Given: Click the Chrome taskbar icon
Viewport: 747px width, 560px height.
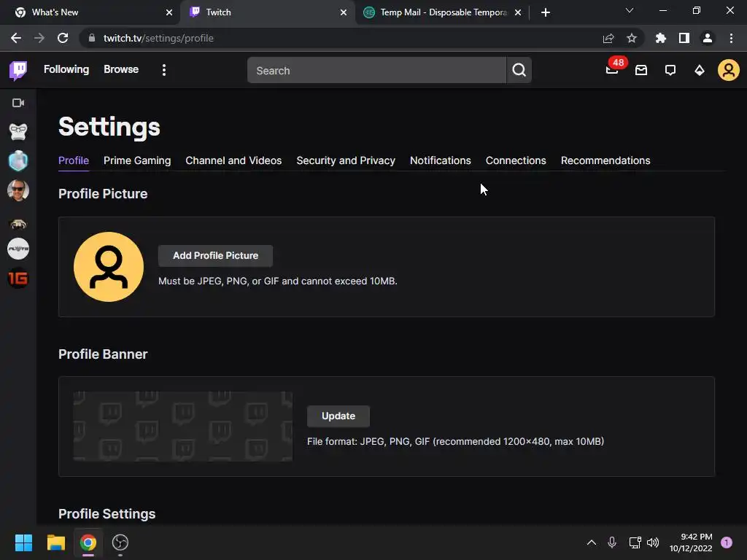Looking at the screenshot, I should pyautogui.click(x=88, y=542).
